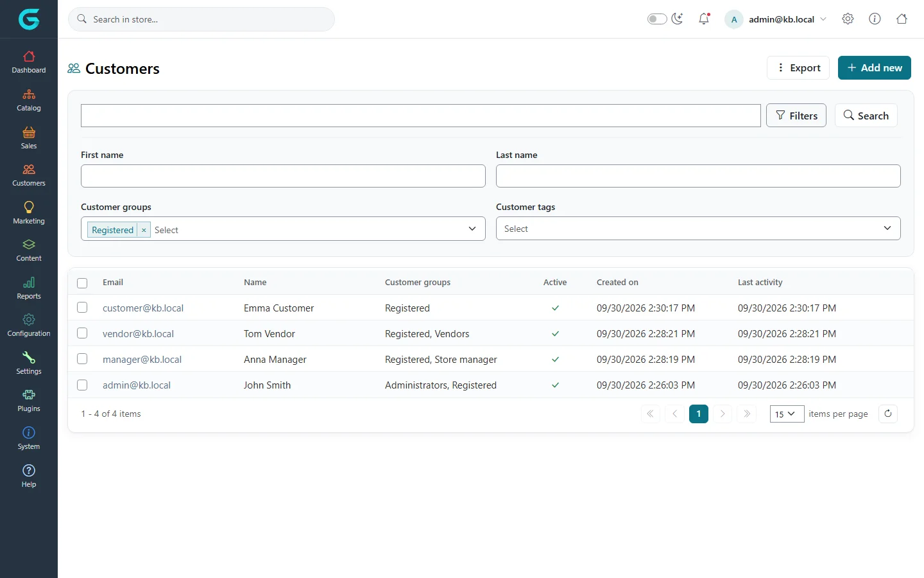Toggle dark mode switch
This screenshot has height=578, width=924.
(x=657, y=19)
